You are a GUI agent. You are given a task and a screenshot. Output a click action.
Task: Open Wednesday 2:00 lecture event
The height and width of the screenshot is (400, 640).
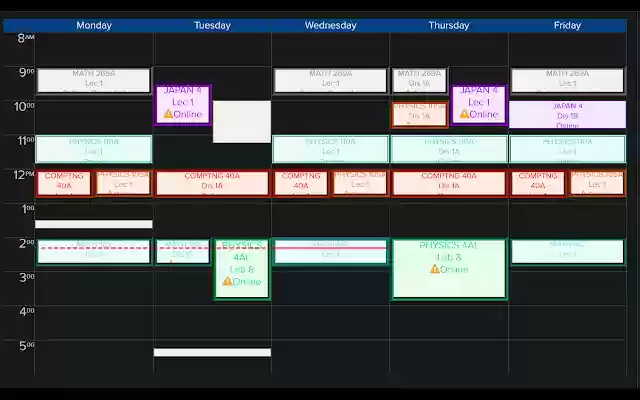click(331, 252)
